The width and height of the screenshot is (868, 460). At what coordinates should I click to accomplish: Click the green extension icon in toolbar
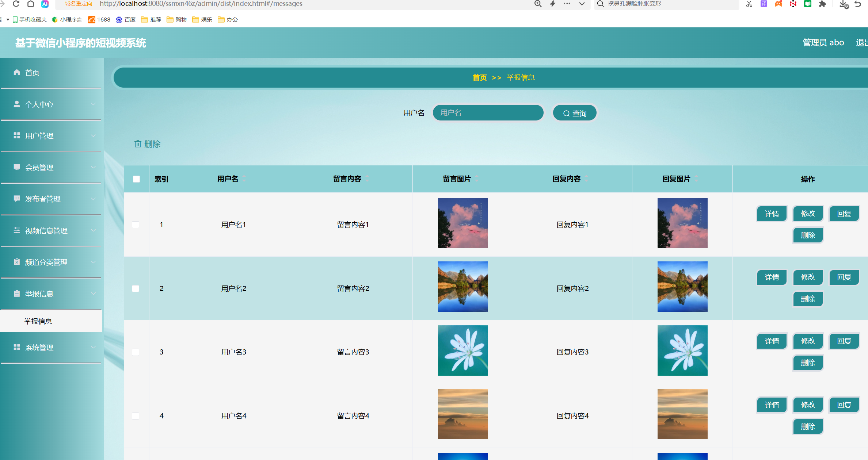click(x=808, y=4)
